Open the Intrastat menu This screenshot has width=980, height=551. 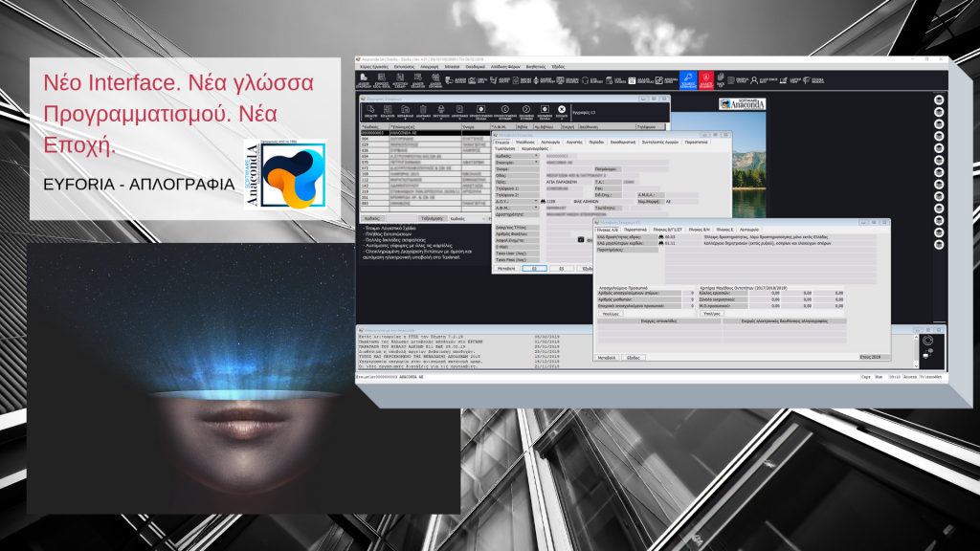(452, 66)
